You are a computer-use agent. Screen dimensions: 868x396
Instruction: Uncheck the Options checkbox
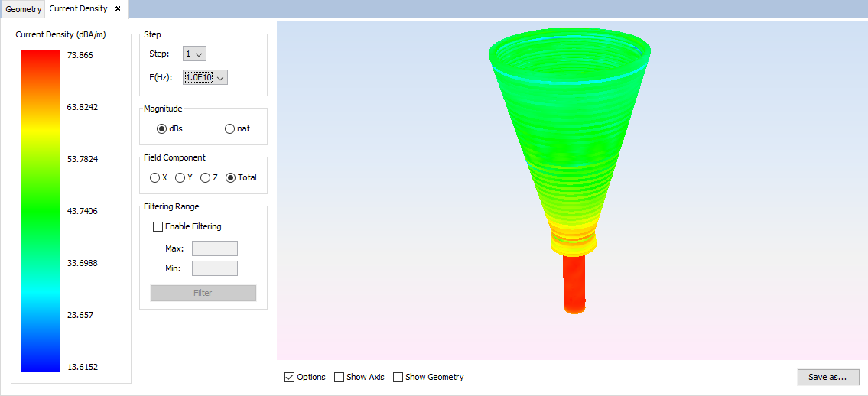289,377
